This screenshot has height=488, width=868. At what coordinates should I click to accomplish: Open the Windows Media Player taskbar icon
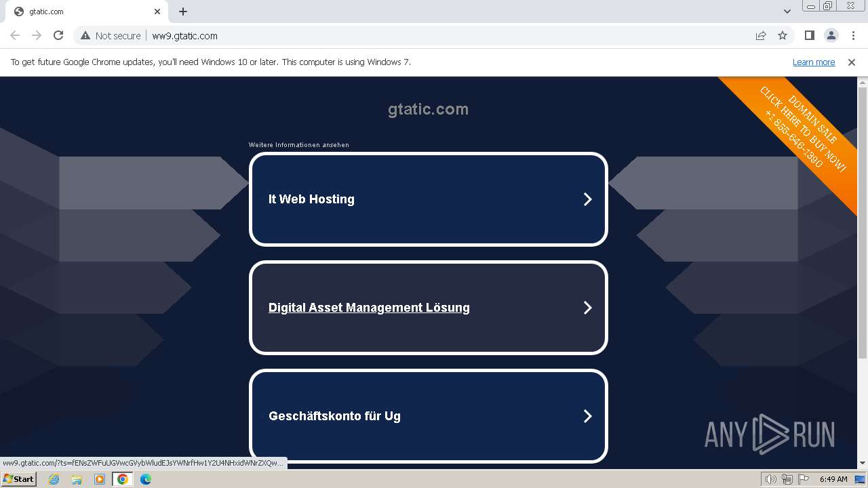(100, 479)
